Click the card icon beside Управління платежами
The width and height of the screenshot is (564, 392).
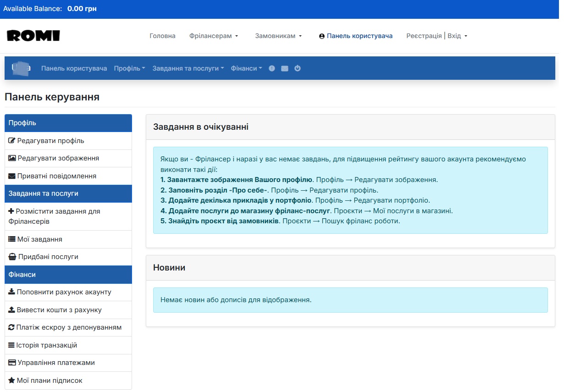pyautogui.click(x=13, y=363)
